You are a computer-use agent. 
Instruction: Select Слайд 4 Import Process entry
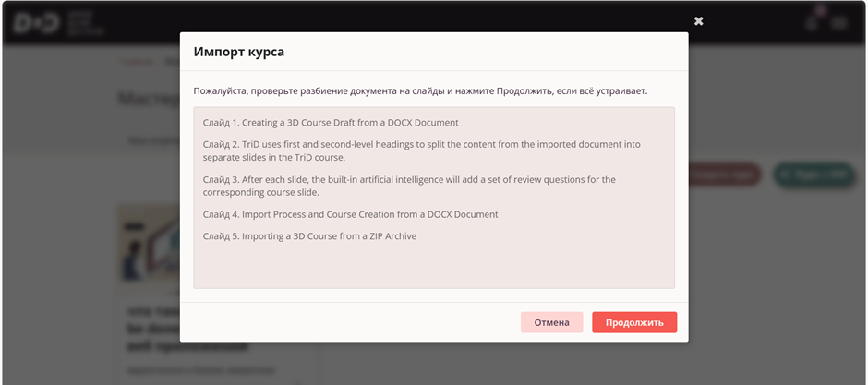click(x=351, y=214)
